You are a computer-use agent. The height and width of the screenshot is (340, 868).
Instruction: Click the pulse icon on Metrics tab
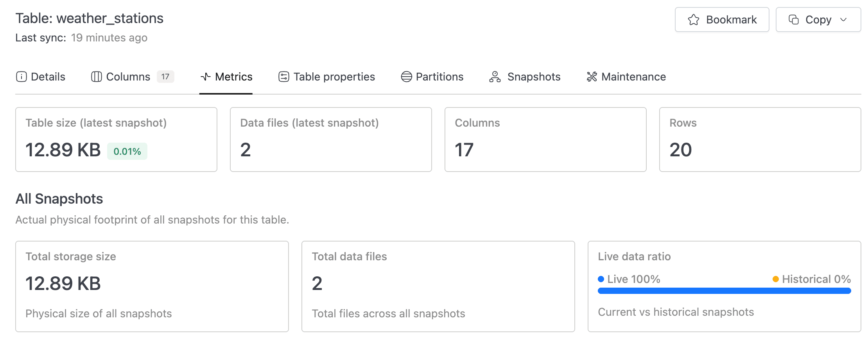pyautogui.click(x=205, y=77)
